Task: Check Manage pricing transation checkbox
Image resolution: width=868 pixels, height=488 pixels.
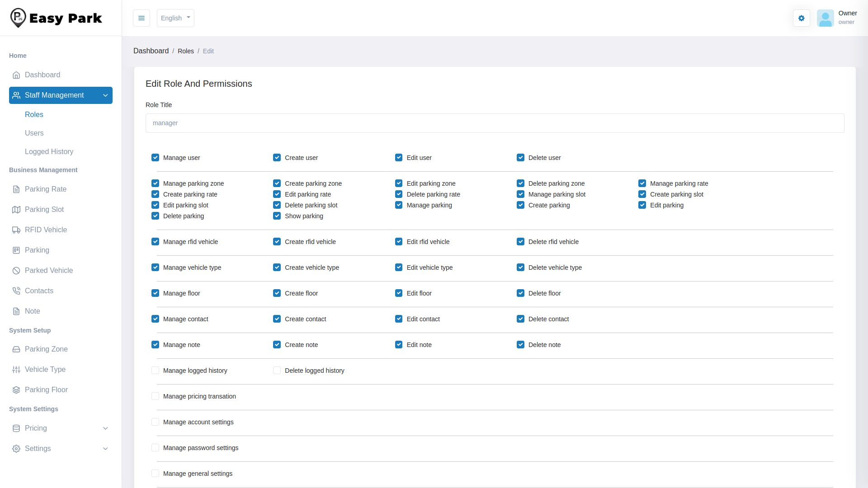Action: click(x=155, y=396)
